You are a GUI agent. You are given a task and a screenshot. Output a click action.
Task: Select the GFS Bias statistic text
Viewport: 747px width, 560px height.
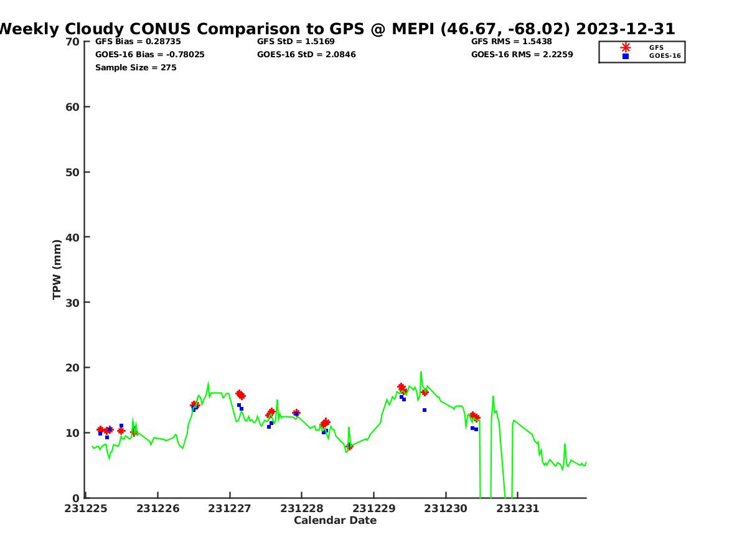pyautogui.click(x=138, y=42)
